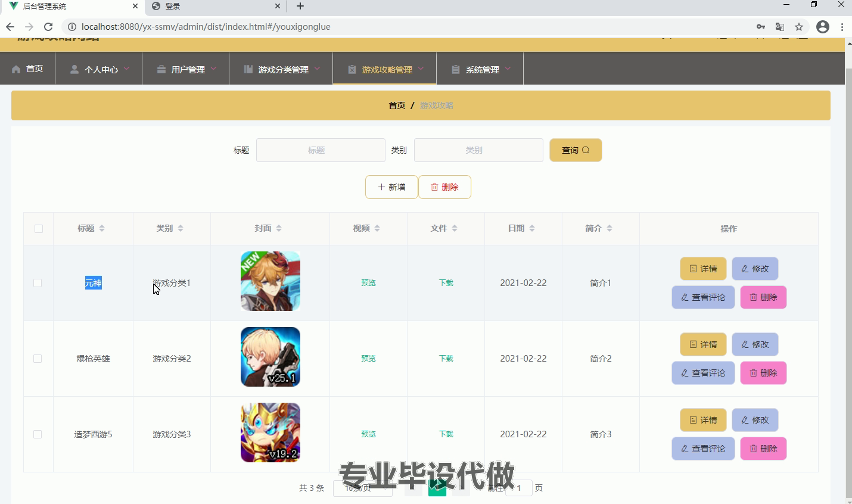The height and width of the screenshot is (504, 852).
Task: Open the 元神 cover thumbnail
Action: click(270, 281)
